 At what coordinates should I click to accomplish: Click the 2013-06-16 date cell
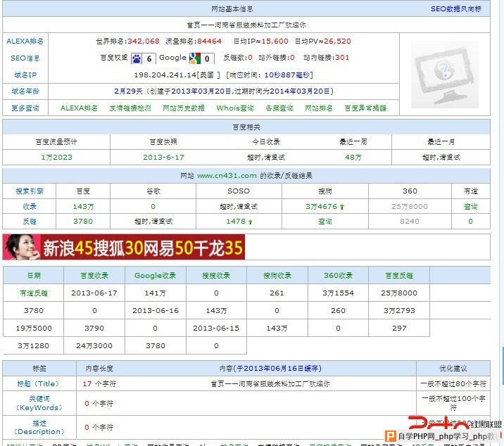pos(156,311)
